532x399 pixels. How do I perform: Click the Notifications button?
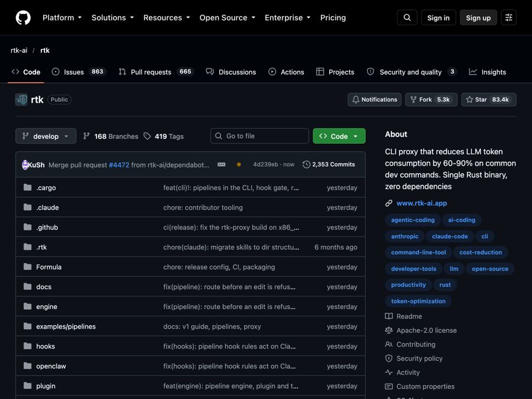click(375, 99)
